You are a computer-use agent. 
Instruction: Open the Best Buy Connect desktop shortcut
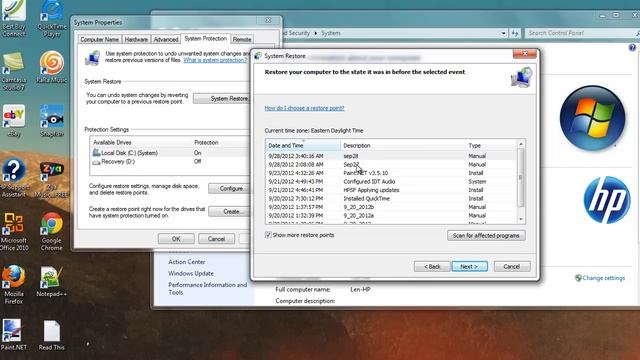pyautogui.click(x=13, y=18)
